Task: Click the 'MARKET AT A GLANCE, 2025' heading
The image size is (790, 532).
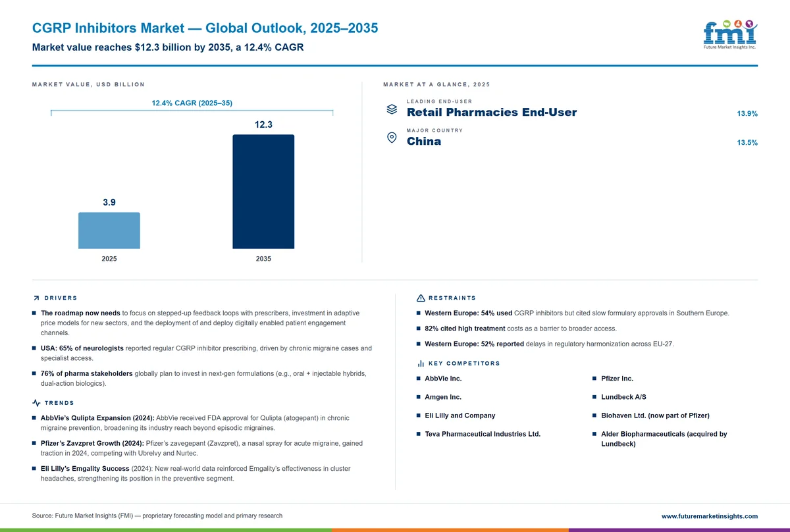Action: (x=436, y=84)
